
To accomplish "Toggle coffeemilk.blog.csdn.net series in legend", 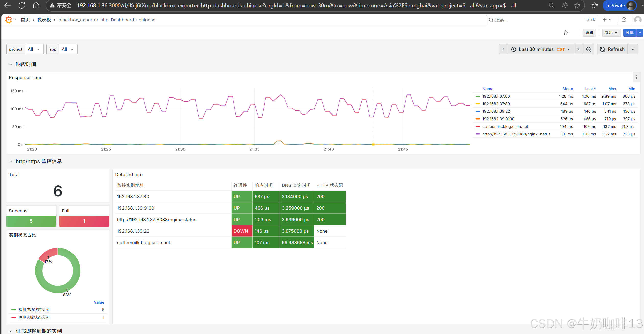I will point(505,127).
